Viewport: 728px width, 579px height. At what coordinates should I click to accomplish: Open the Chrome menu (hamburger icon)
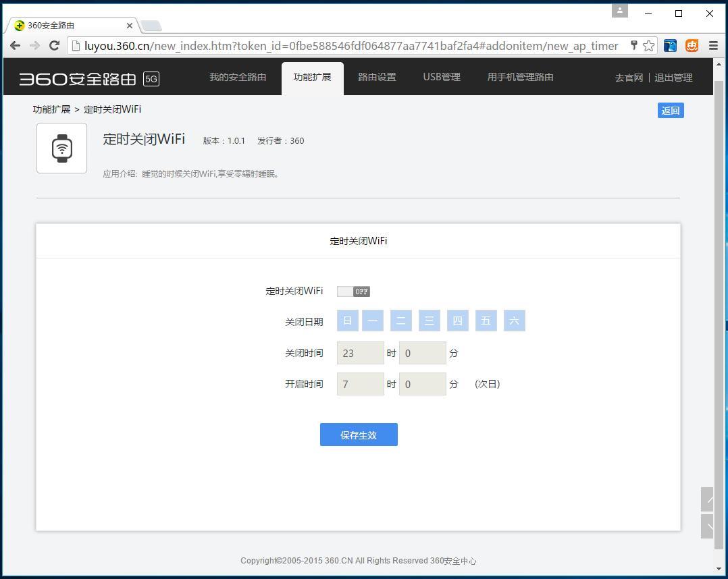click(713, 46)
